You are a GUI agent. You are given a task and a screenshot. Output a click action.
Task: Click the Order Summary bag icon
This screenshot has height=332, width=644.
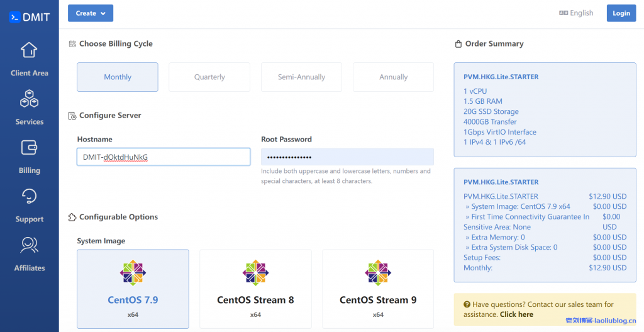tap(458, 44)
